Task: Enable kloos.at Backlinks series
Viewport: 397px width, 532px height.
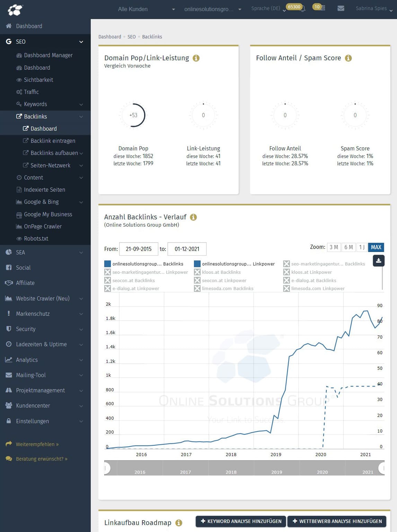Action: point(217,272)
